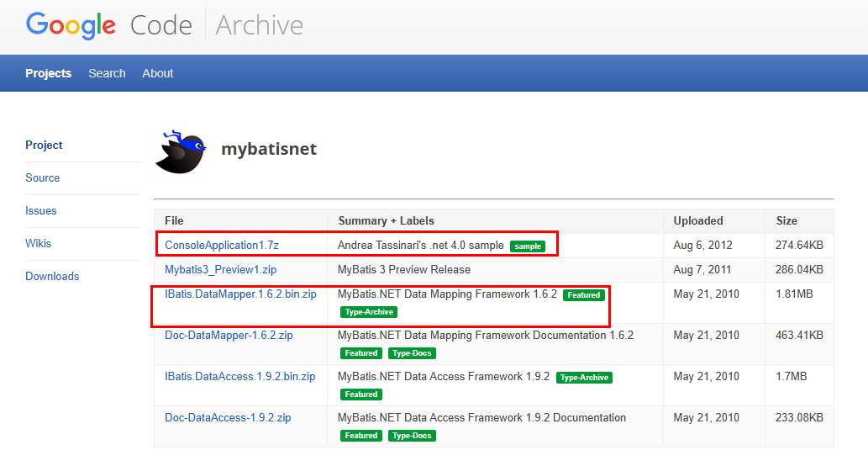The height and width of the screenshot is (466, 868).
Task: Click the 'Size' column header
Action: [x=786, y=220]
